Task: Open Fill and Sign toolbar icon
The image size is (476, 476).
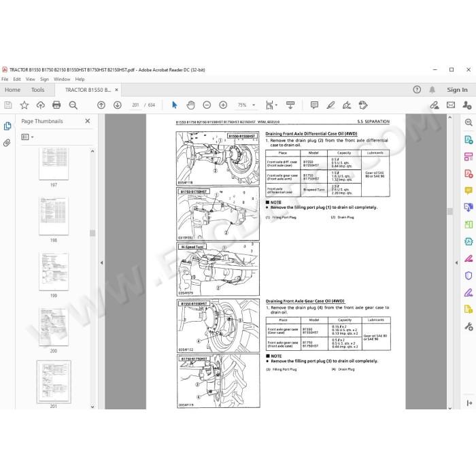Action: [435, 105]
